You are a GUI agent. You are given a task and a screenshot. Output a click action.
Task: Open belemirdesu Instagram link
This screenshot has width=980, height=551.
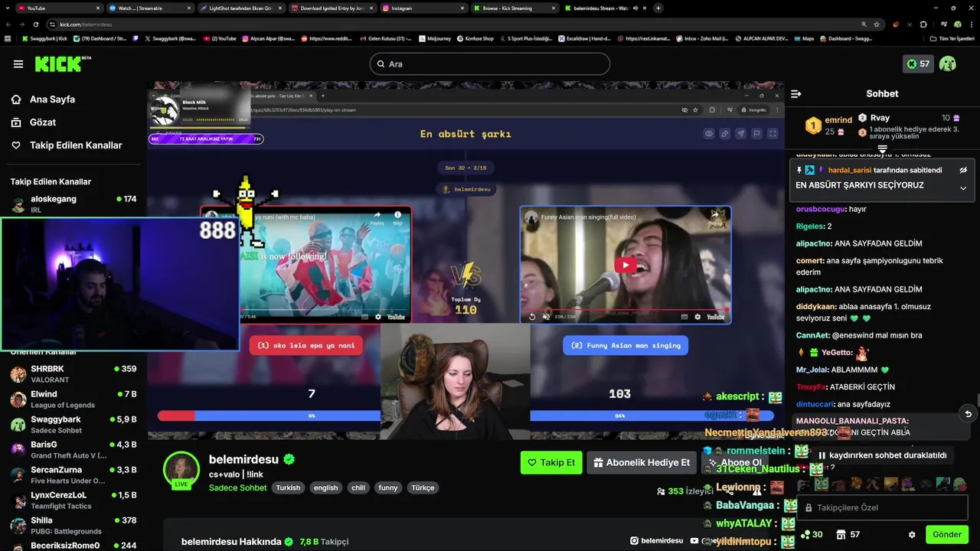pos(656,541)
